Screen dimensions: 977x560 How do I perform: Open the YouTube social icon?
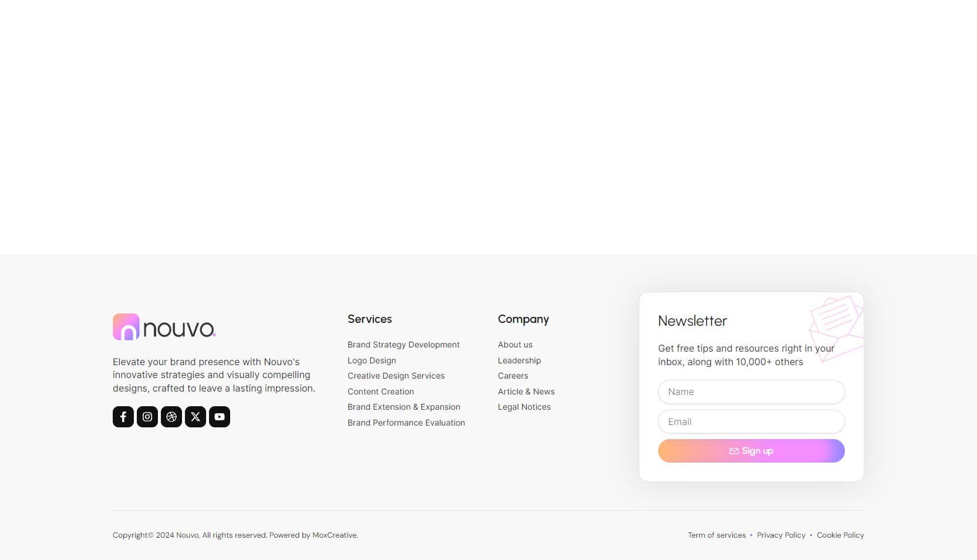pyautogui.click(x=220, y=417)
